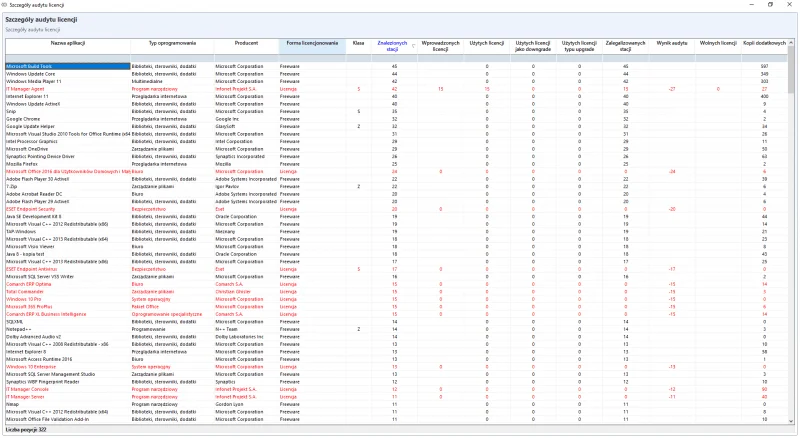Select the 7-Zip row
This screenshot has height=438, width=800.
point(396,187)
